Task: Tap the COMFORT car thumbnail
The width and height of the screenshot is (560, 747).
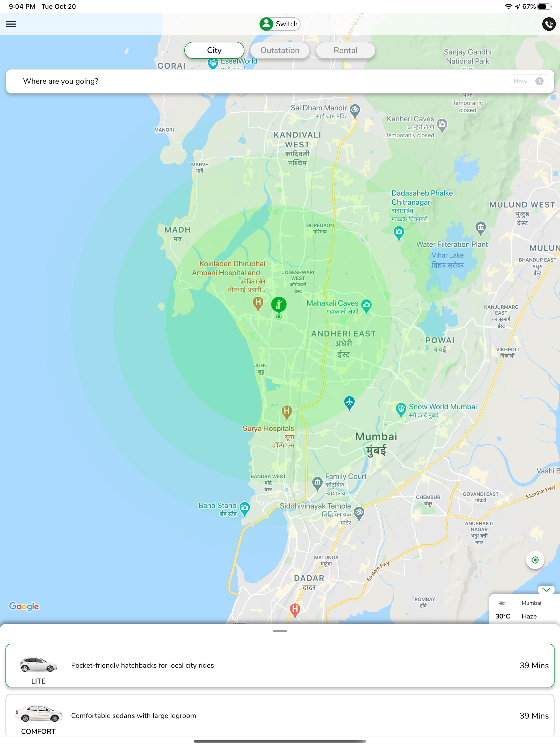Action: pos(39,714)
